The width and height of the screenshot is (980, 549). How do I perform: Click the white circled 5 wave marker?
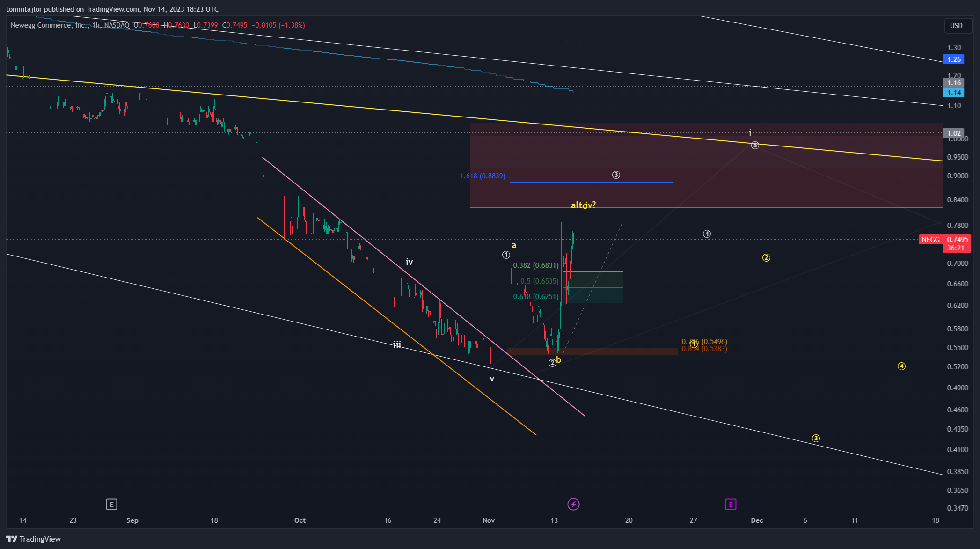pyautogui.click(x=755, y=146)
